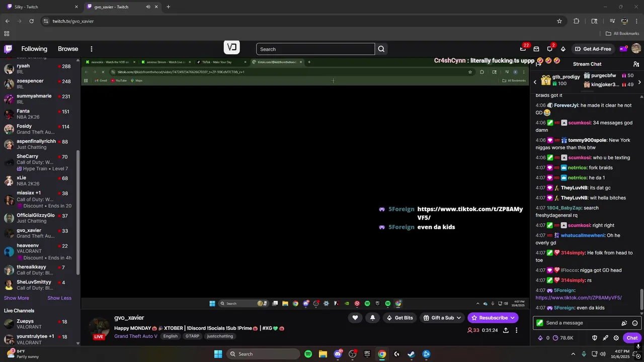Click Show Less followed channels

59,298
